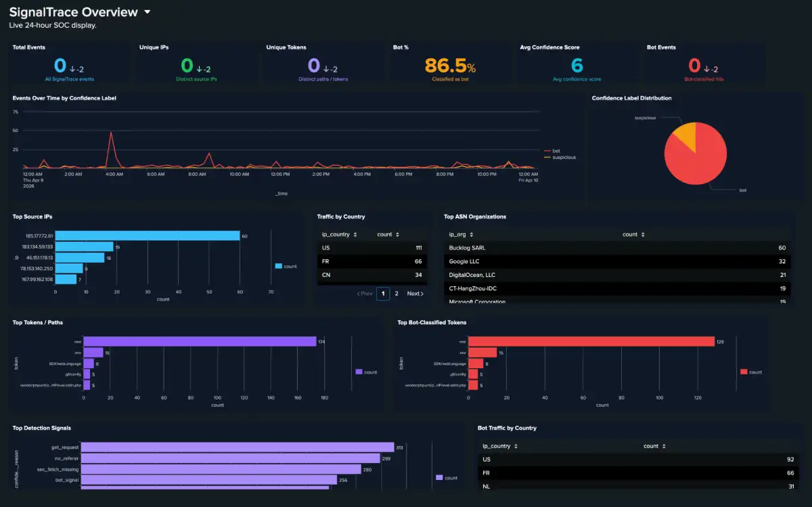
Task: Select the FR row in Traffic by Country
Action: point(371,261)
